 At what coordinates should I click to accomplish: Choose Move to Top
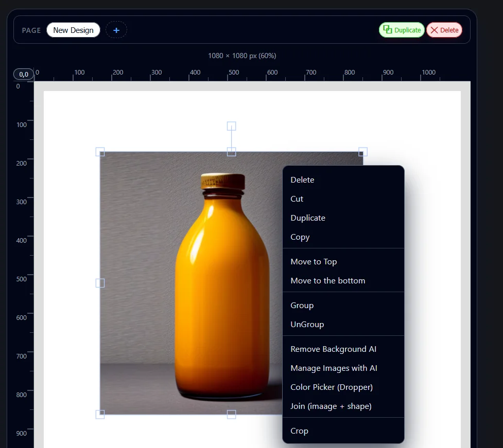pyautogui.click(x=343, y=261)
